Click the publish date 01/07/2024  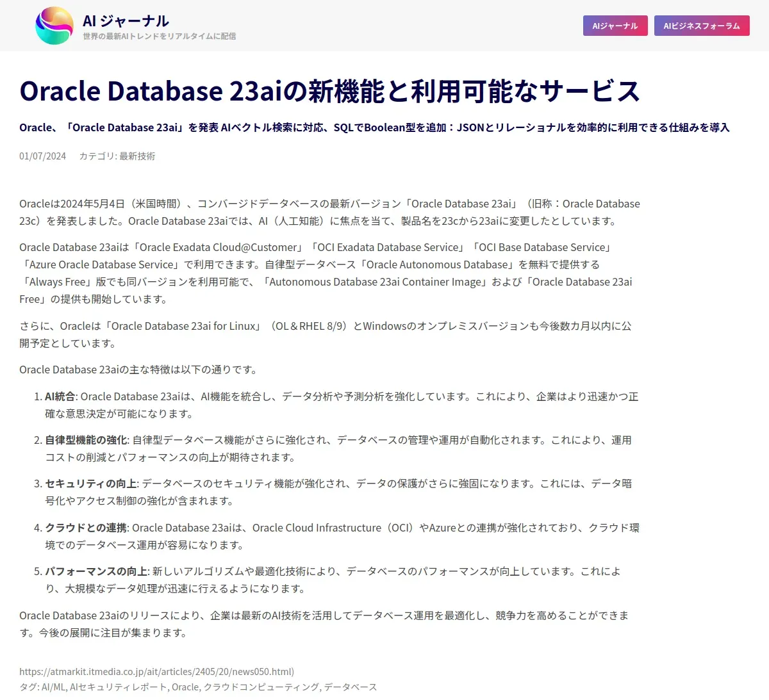click(42, 156)
